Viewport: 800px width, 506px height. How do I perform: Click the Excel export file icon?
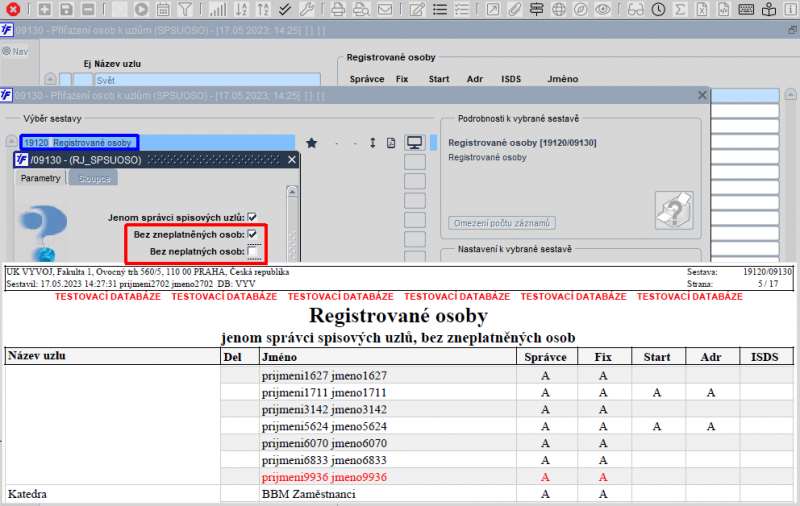(x=702, y=9)
